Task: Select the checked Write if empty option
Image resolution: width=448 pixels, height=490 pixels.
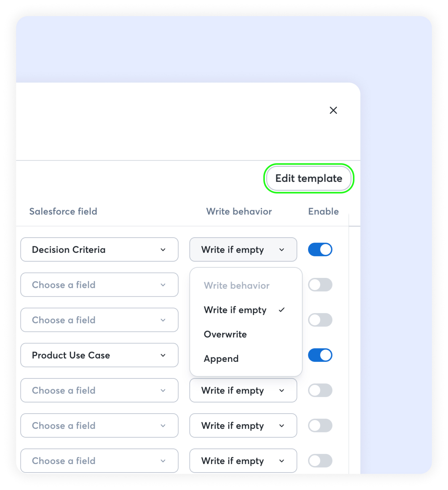Action: (x=235, y=310)
